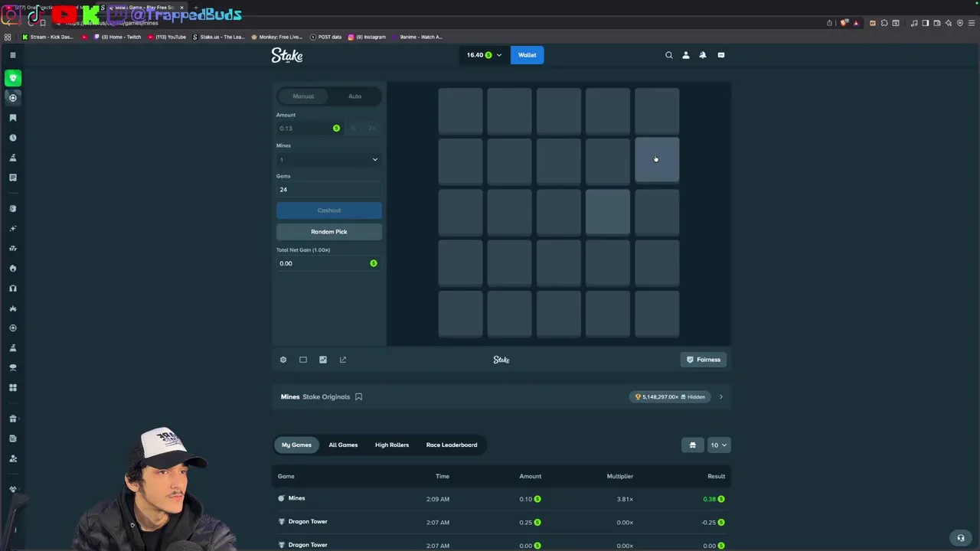Switch to Auto mode
Image resolution: width=980 pixels, height=551 pixels.
355,96
